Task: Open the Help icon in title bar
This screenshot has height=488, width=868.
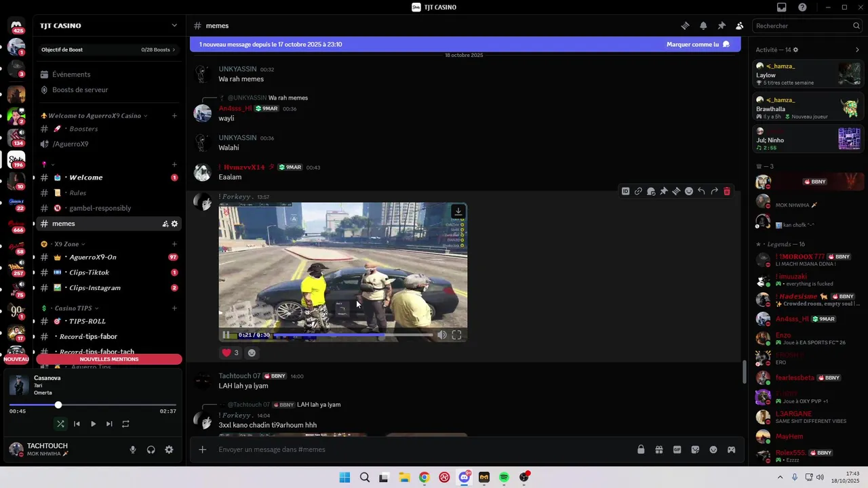Action: click(803, 7)
